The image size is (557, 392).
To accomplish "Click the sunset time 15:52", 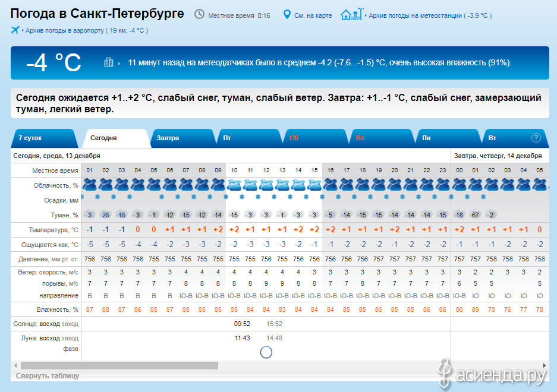I will click(274, 324).
